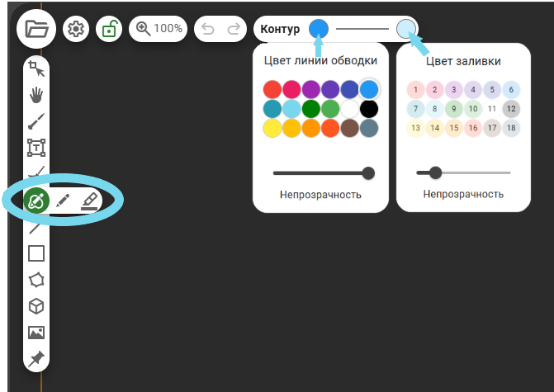Select the highlighter marker tool
Image resolution: width=554 pixels, height=392 pixels.
[x=90, y=201]
